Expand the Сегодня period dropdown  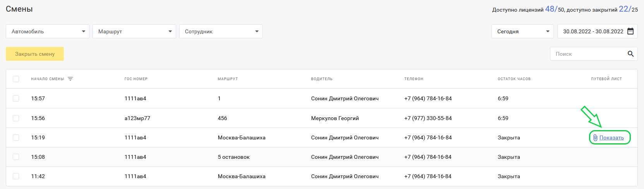[522, 31]
